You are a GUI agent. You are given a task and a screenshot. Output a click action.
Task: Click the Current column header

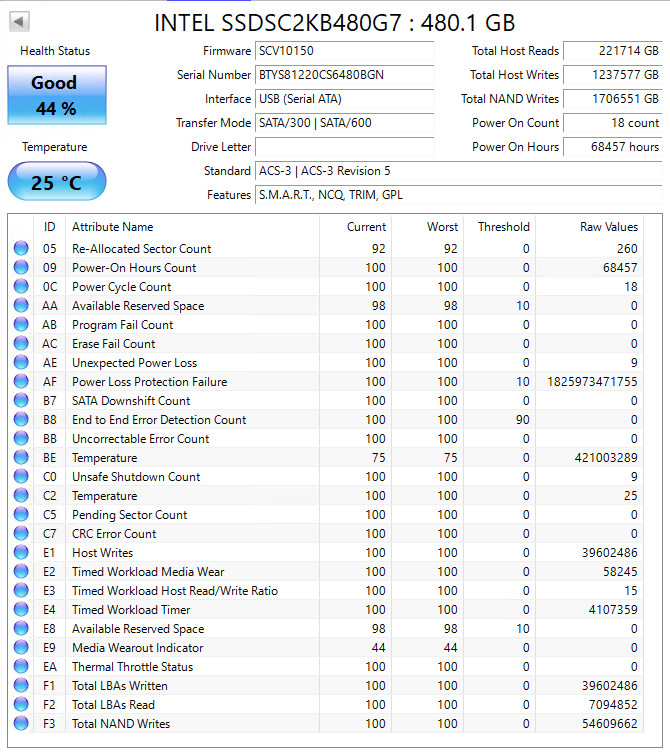point(366,227)
